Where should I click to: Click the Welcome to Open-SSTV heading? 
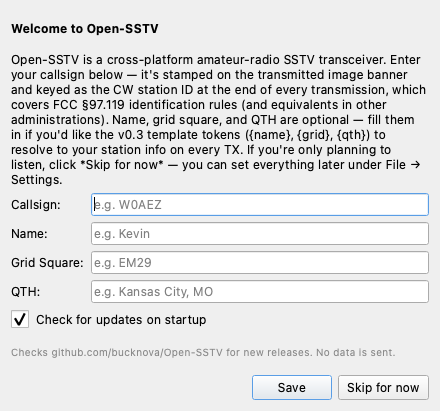(x=85, y=29)
